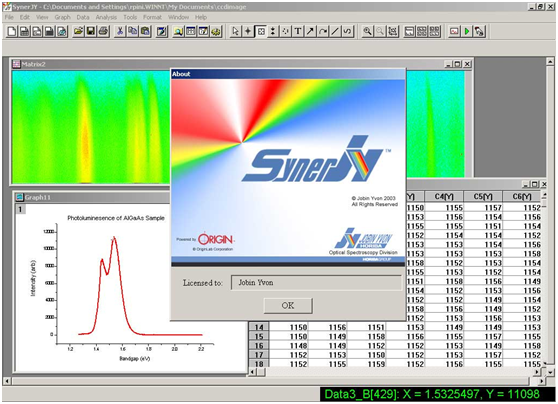Select the C6(Y) column header
Viewport: 558px width, 404px height.
coord(522,196)
